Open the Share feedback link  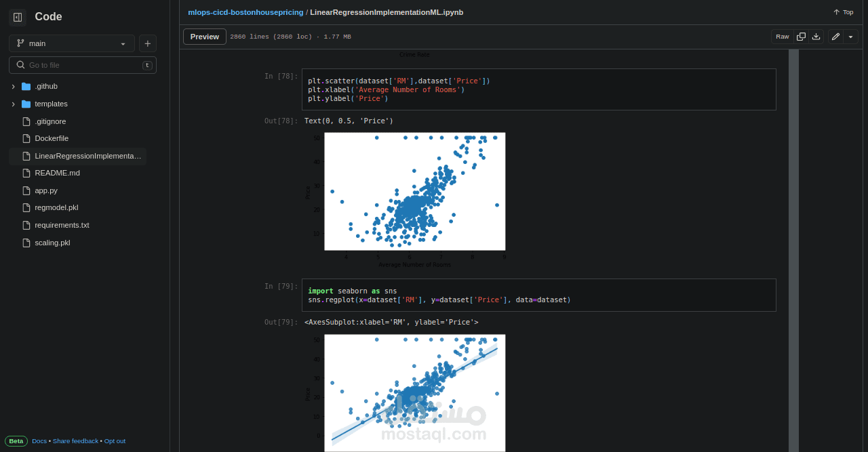pyautogui.click(x=75, y=441)
